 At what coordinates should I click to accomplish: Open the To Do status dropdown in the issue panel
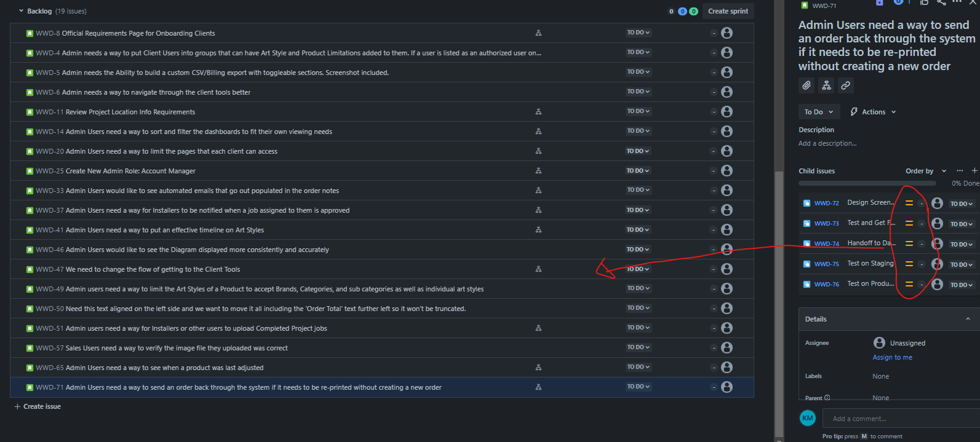tap(818, 112)
